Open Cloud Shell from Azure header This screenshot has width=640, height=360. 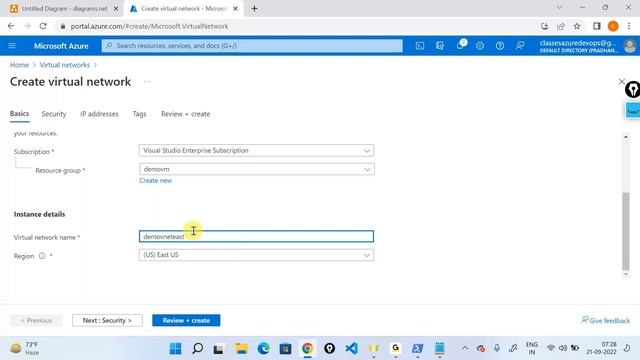point(420,46)
